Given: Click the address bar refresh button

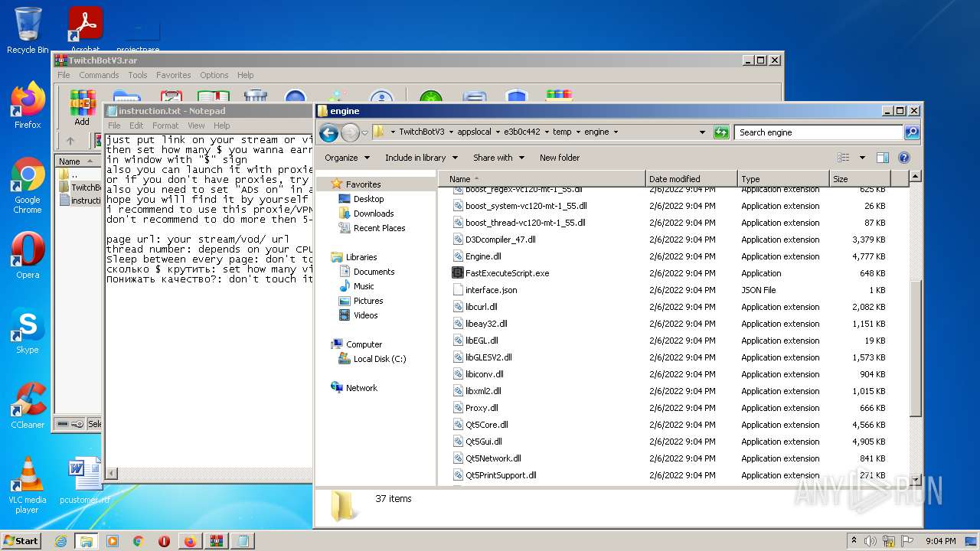Looking at the screenshot, I should [721, 132].
